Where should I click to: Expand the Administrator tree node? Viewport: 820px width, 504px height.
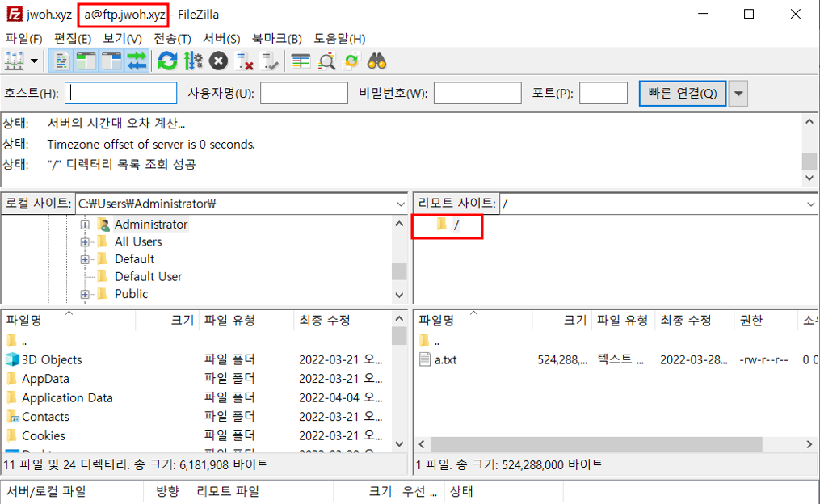click(x=85, y=225)
